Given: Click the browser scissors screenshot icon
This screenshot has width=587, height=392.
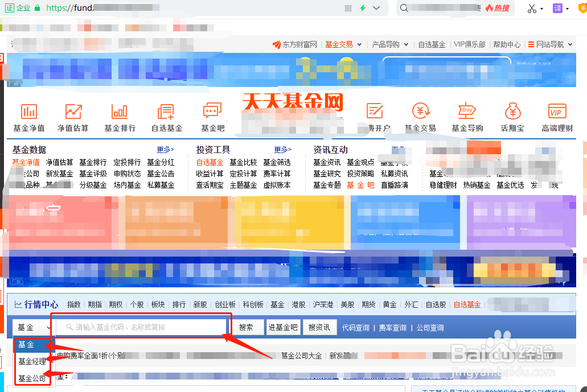Looking at the screenshot, I should tap(532, 8).
